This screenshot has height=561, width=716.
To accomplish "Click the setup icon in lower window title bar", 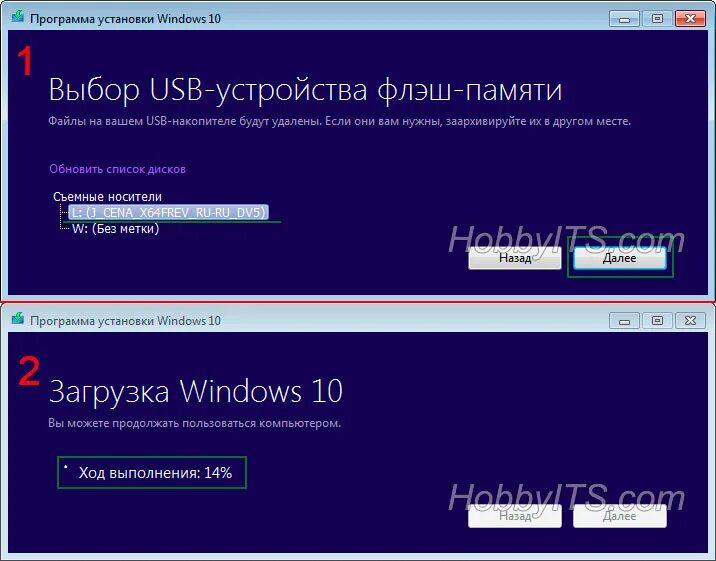I will tap(17, 319).
